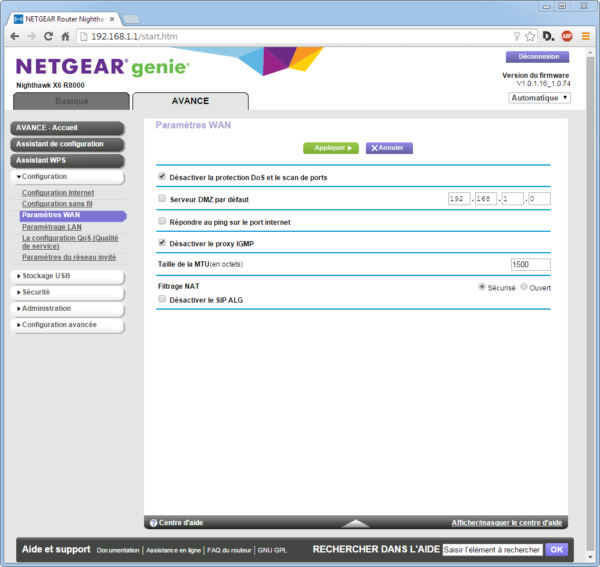Open the Automatique language dropdown
This screenshot has width=600, height=567.
coord(539,98)
